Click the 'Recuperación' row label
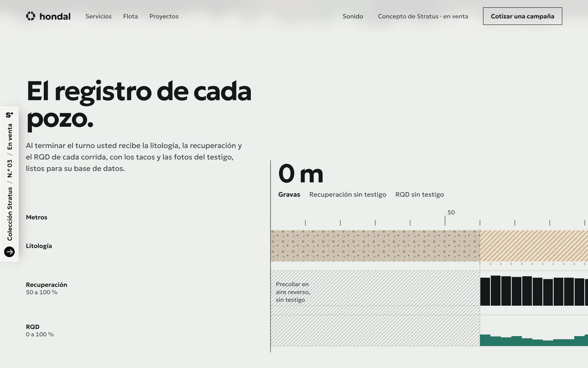The height and width of the screenshot is (368, 588). (47, 285)
